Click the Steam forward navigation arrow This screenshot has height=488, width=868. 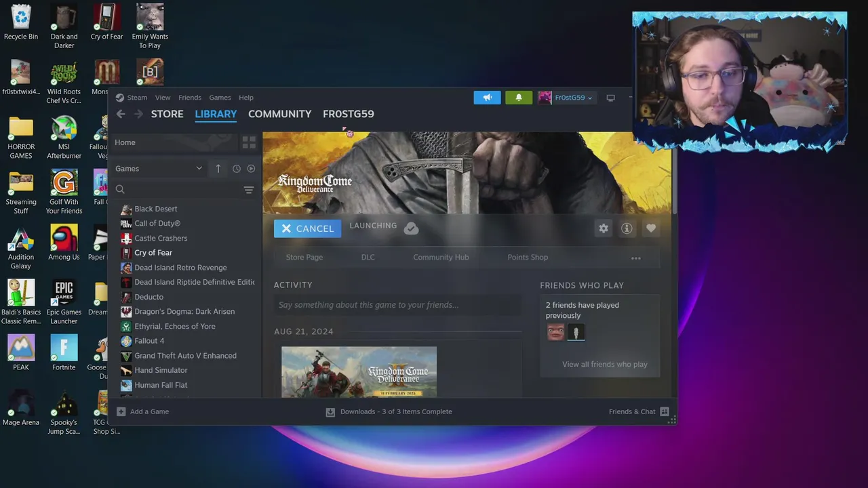(x=138, y=114)
